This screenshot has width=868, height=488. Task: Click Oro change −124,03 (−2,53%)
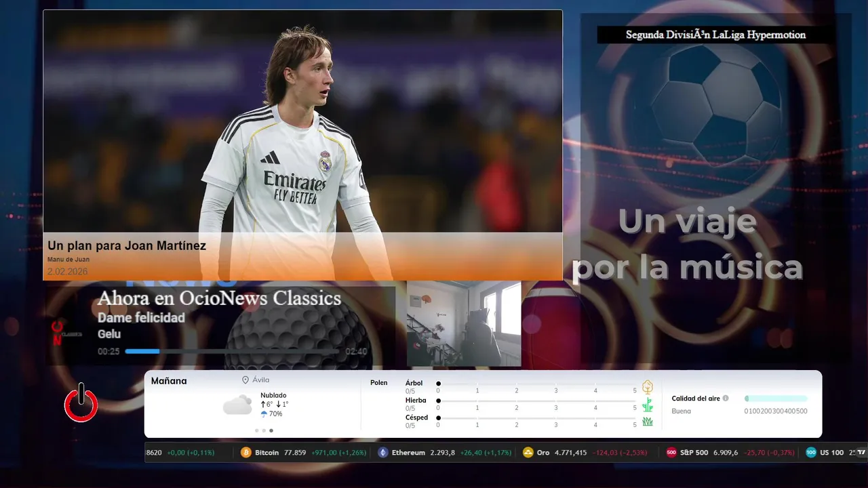(x=621, y=453)
